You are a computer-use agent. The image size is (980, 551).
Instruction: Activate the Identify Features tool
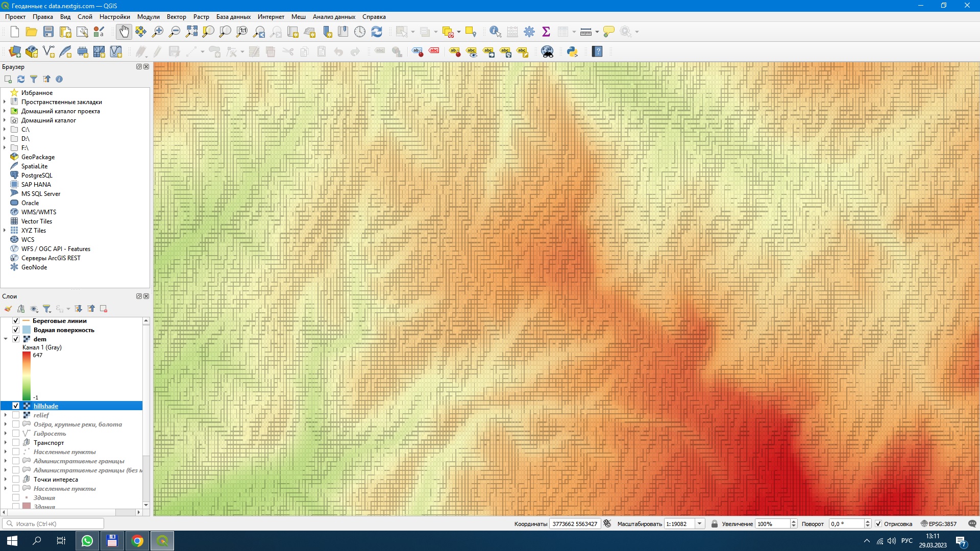click(494, 31)
